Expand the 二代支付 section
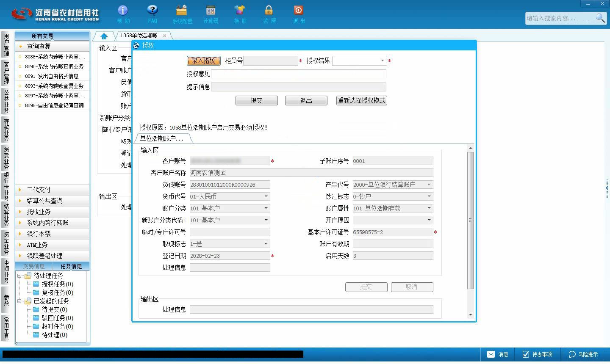610x364 pixels. pyautogui.click(x=53, y=190)
